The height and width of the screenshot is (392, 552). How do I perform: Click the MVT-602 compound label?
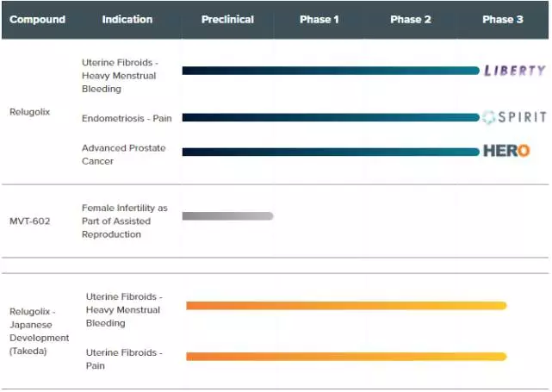pyautogui.click(x=29, y=221)
